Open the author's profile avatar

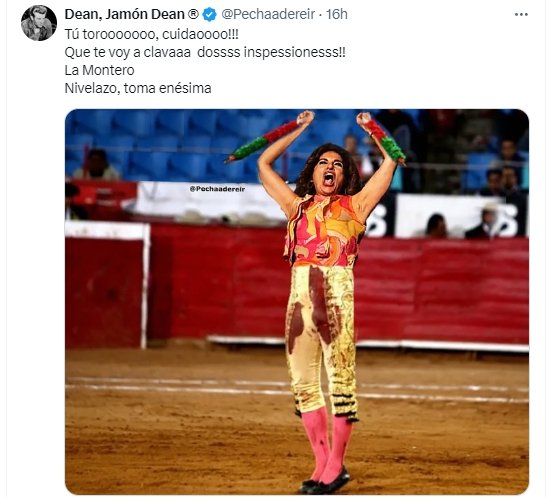[x=39, y=23]
